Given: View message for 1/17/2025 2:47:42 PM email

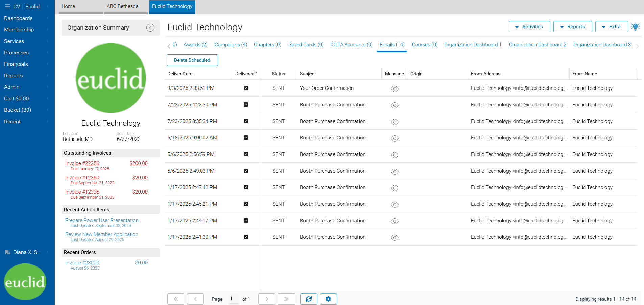Looking at the screenshot, I should point(395,188).
